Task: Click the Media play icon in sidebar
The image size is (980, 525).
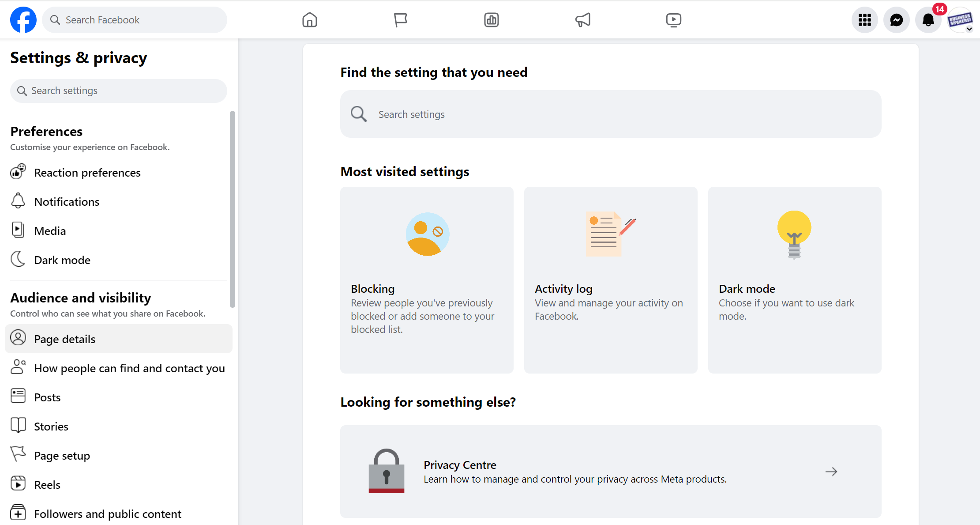Action: (x=18, y=230)
